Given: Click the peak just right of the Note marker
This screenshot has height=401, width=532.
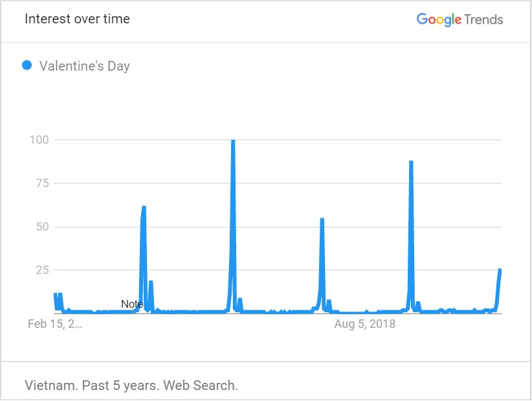Looking at the screenshot, I should pos(144,207).
